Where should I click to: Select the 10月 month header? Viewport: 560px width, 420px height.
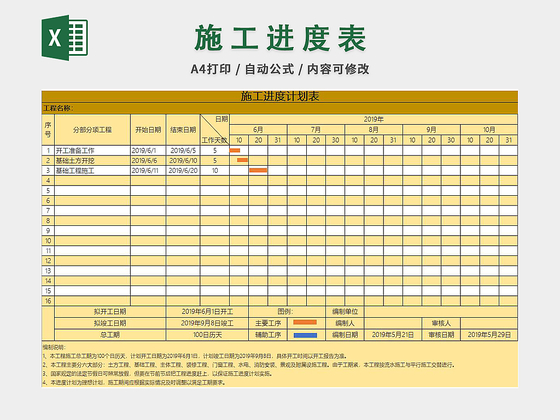[489, 130]
